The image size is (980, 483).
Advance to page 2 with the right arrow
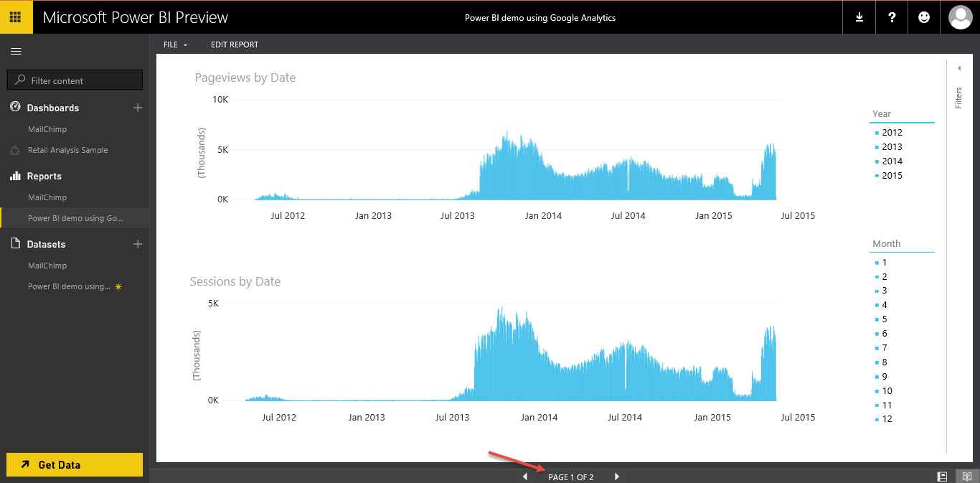tap(616, 476)
